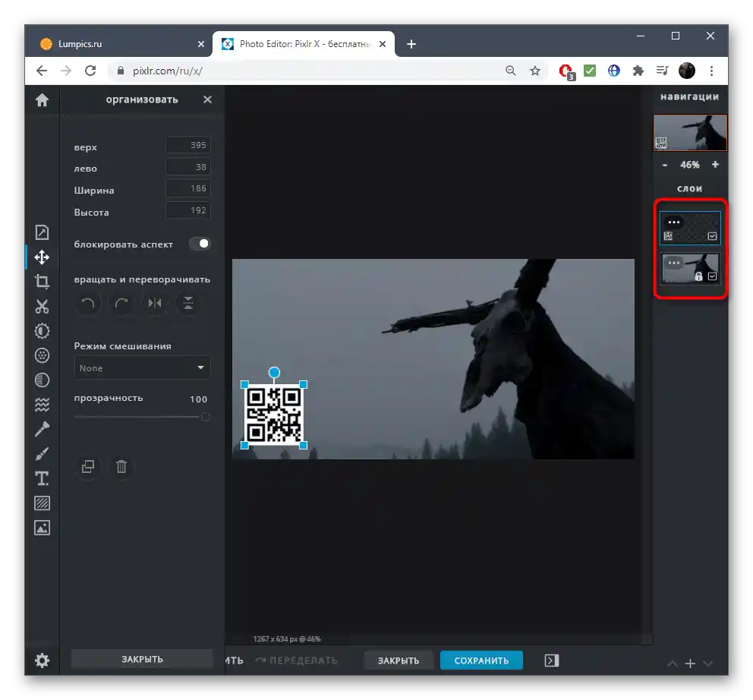Click the прозрачность slider handle
The width and height of the screenshot is (753, 700).
tap(205, 417)
